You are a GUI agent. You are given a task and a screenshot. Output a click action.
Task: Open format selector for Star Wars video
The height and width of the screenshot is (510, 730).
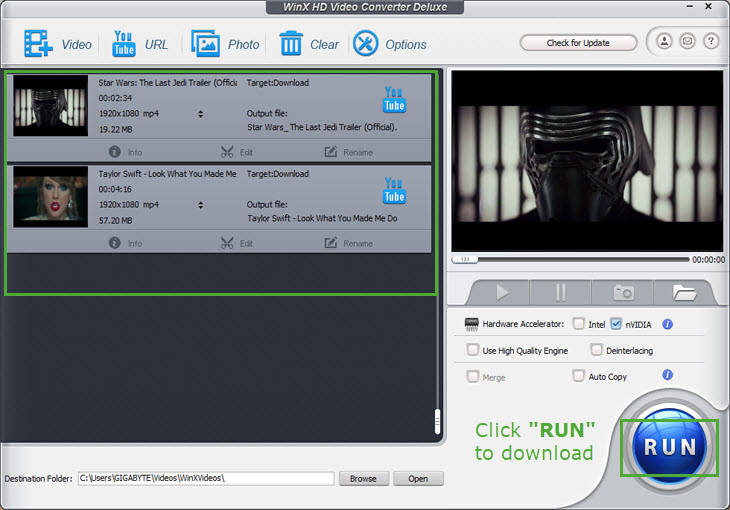pos(200,114)
